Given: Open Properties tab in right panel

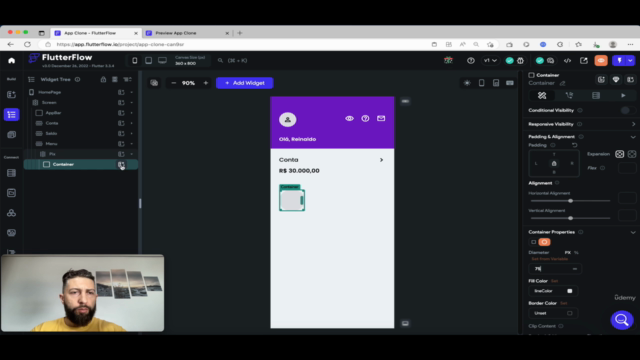Looking at the screenshot, I should 542,96.
